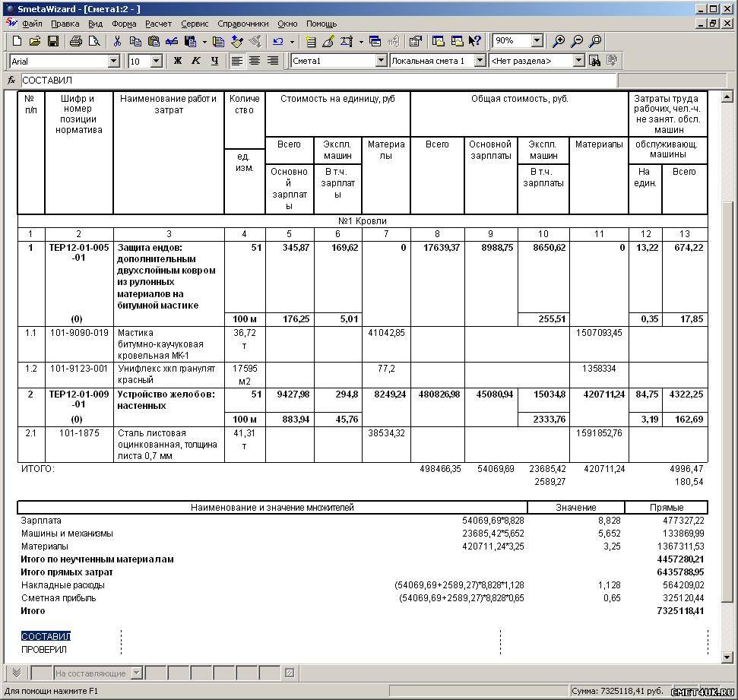Print the estimate using the printer icon
The image size is (738, 700).
click(x=76, y=42)
